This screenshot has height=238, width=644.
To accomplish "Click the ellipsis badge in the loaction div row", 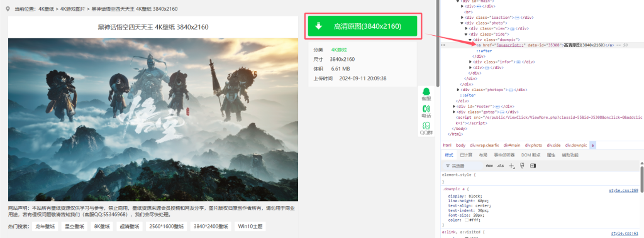I will (517, 18).
